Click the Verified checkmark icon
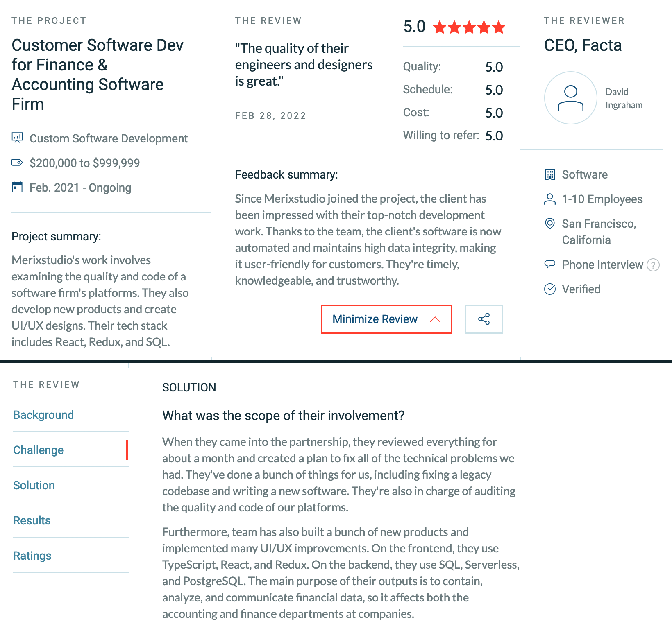 (x=550, y=289)
